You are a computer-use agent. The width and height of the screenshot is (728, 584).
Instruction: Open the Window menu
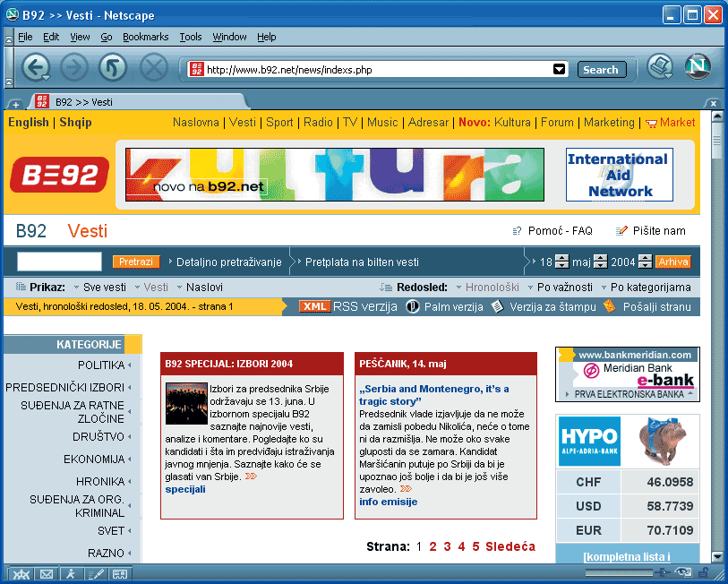click(229, 37)
